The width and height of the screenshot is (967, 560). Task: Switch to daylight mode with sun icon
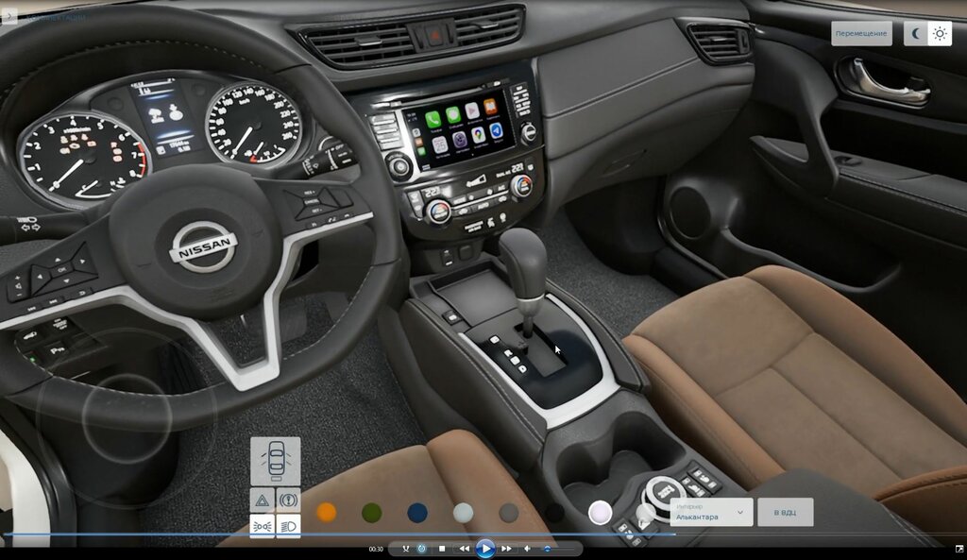[940, 33]
